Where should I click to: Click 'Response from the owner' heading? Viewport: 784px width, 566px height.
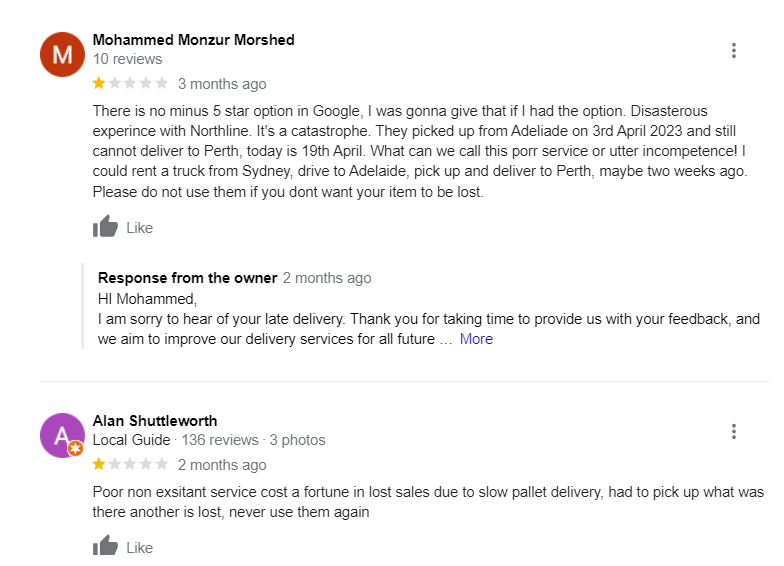[187, 278]
